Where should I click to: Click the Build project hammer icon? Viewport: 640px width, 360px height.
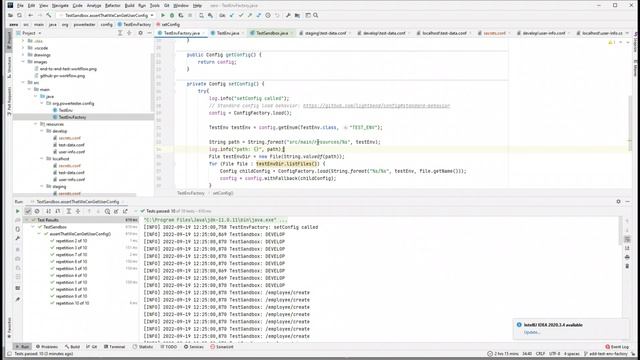tap(49, 16)
